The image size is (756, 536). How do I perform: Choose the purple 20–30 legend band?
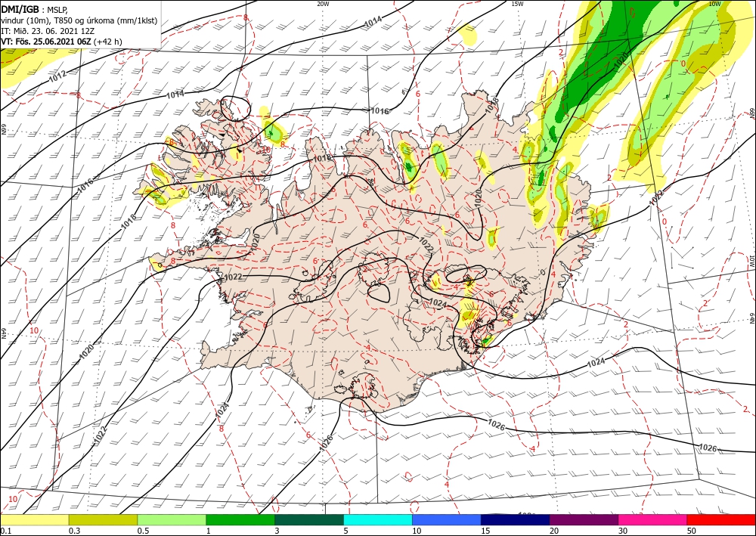(584, 519)
